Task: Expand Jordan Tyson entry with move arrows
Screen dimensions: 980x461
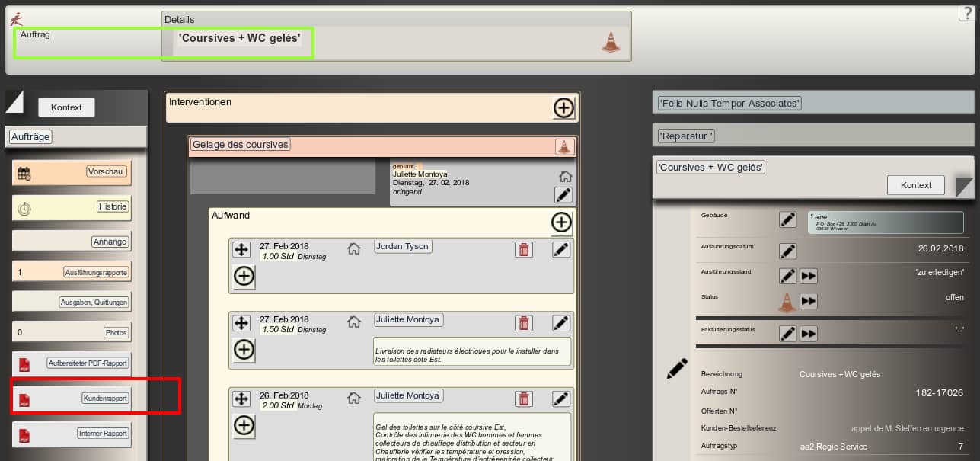Action: [x=241, y=249]
